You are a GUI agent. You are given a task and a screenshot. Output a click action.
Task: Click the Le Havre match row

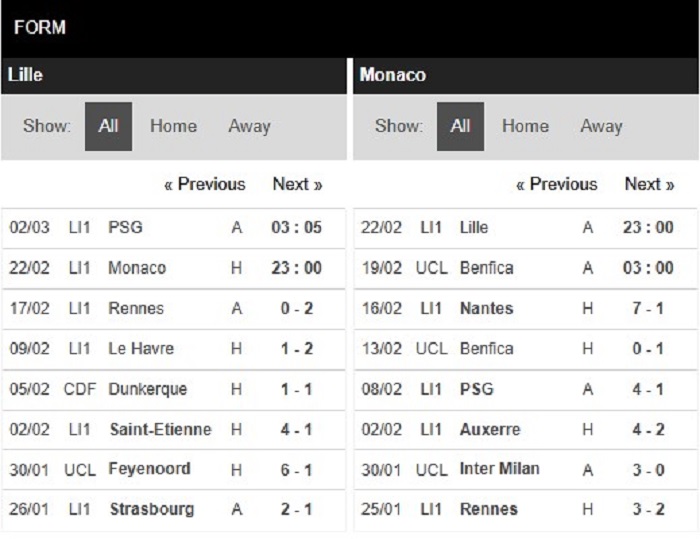point(174,349)
